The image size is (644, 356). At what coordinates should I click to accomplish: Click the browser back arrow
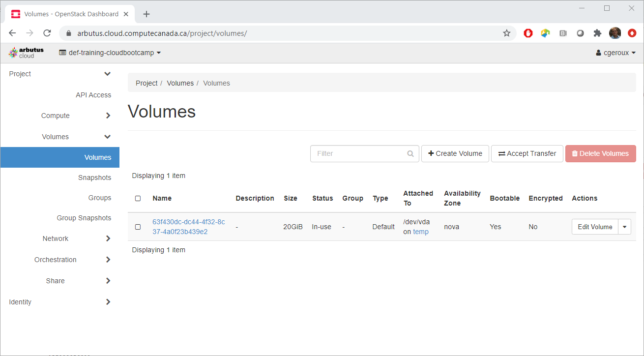(x=13, y=33)
